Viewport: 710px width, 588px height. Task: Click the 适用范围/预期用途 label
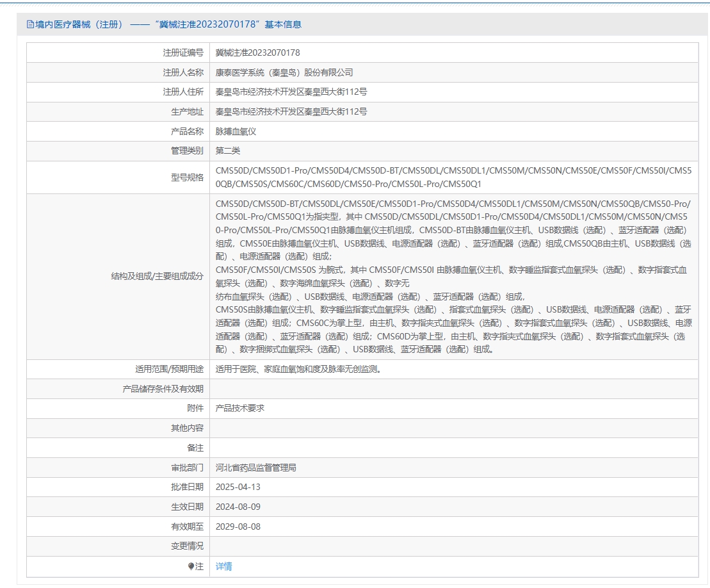coord(170,369)
